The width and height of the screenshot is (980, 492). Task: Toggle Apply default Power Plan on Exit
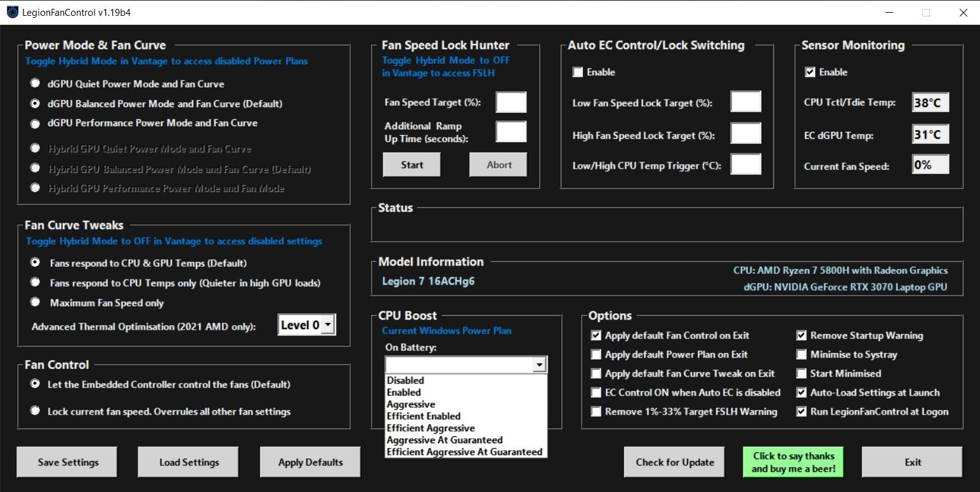coord(596,354)
